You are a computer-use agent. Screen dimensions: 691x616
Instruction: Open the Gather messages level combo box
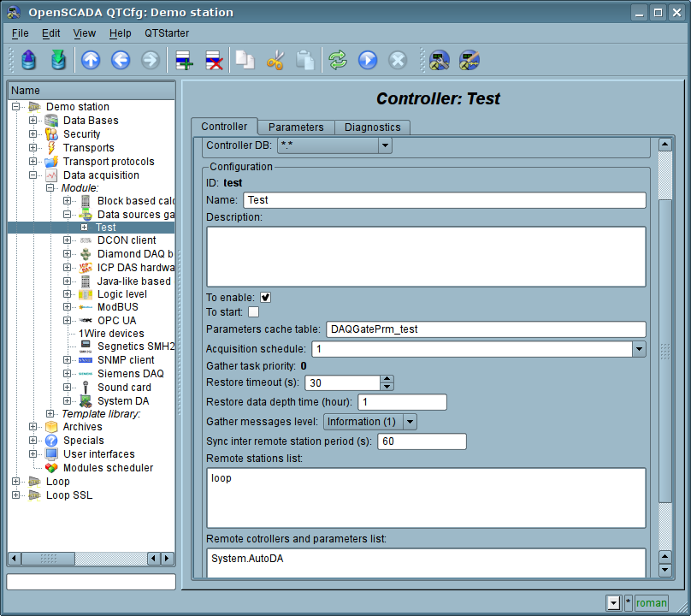369,422
